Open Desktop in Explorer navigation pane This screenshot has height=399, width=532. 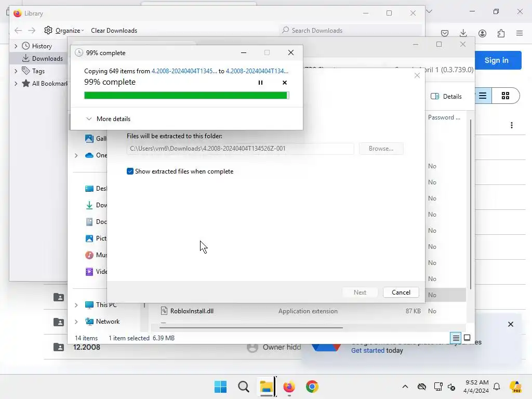click(96, 188)
